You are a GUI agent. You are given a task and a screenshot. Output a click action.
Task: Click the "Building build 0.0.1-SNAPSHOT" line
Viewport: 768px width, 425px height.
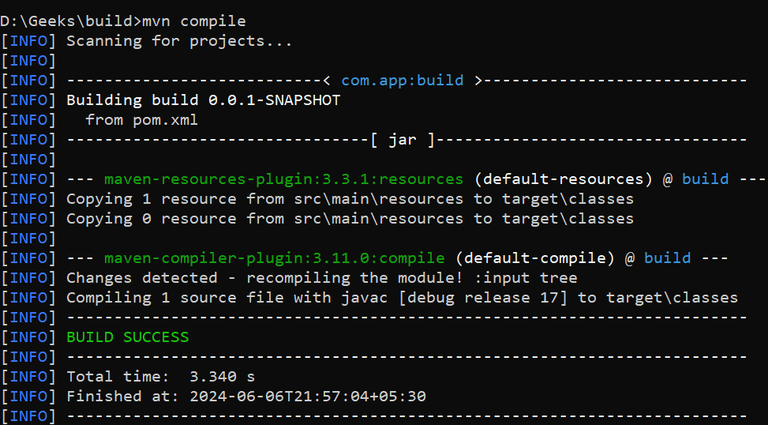click(x=203, y=100)
